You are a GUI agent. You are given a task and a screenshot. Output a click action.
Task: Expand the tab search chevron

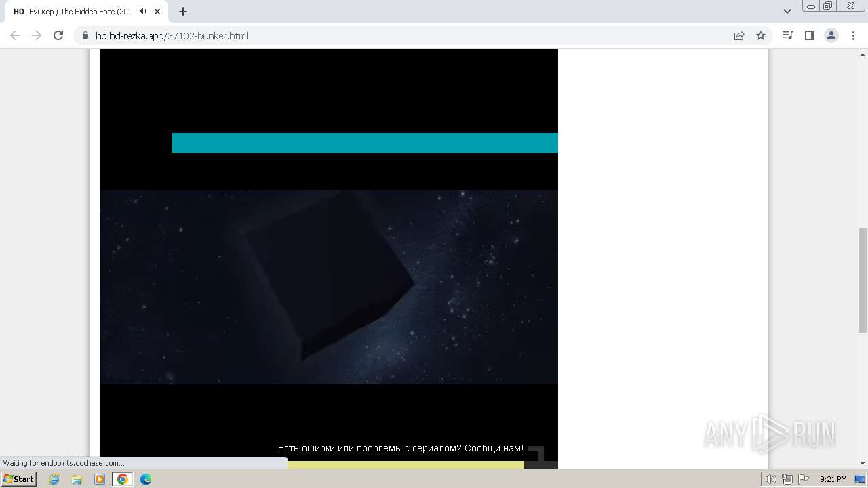click(787, 12)
